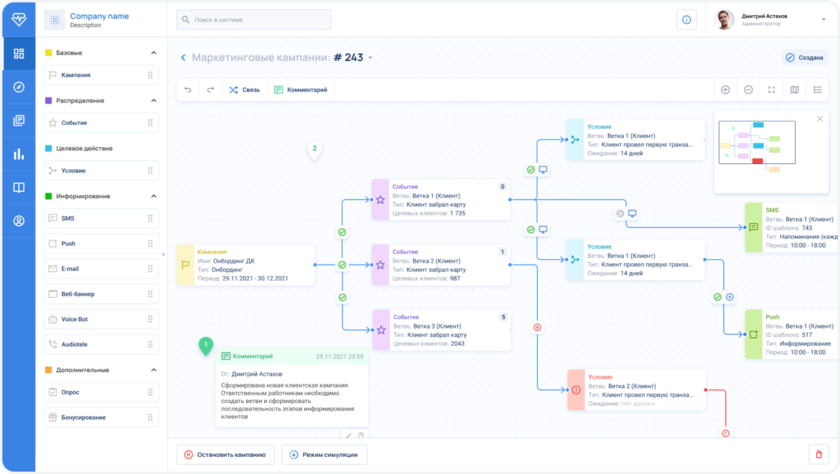
Task: Close the minimap preview panel
Action: (820, 119)
